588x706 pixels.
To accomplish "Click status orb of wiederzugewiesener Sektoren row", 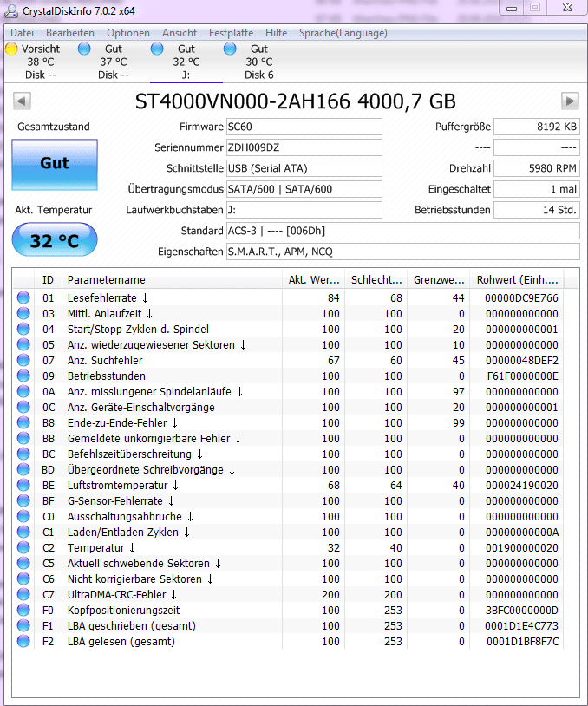I will coord(23,344).
